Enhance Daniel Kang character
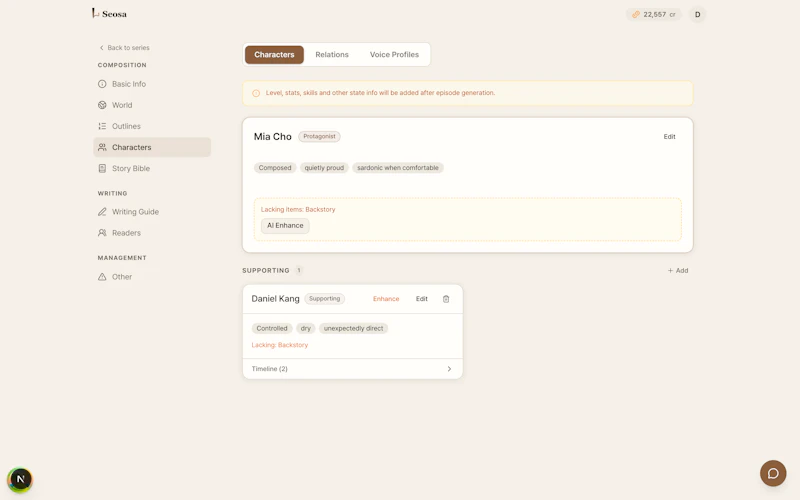This screenshot has height=500, width=800. pos(386,298)
